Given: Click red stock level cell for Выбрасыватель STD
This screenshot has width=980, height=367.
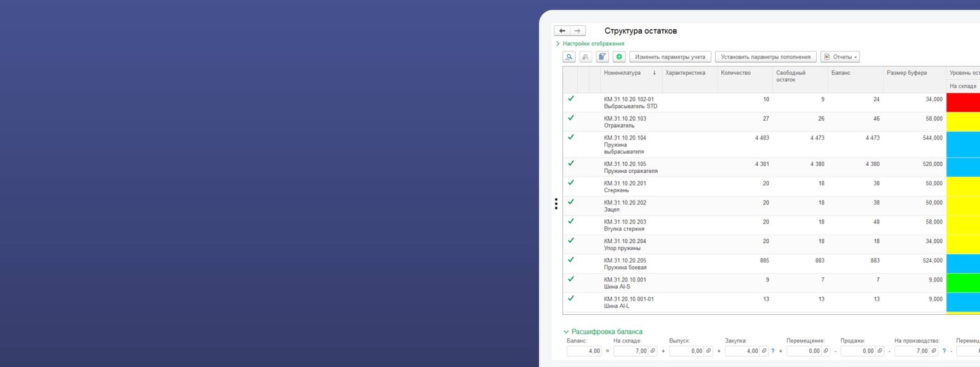Looking at the screenshot, I should pyautogui.click(x=963, y=103).
